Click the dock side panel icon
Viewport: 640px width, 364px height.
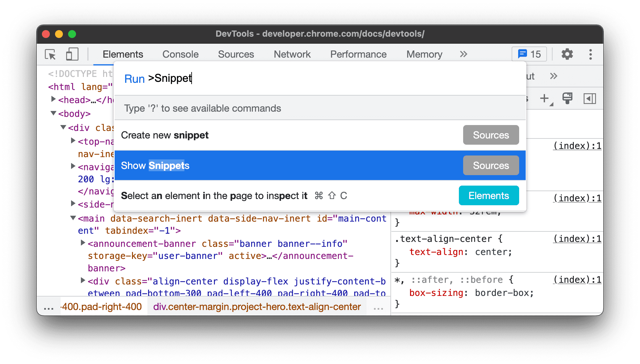(590, 98)
